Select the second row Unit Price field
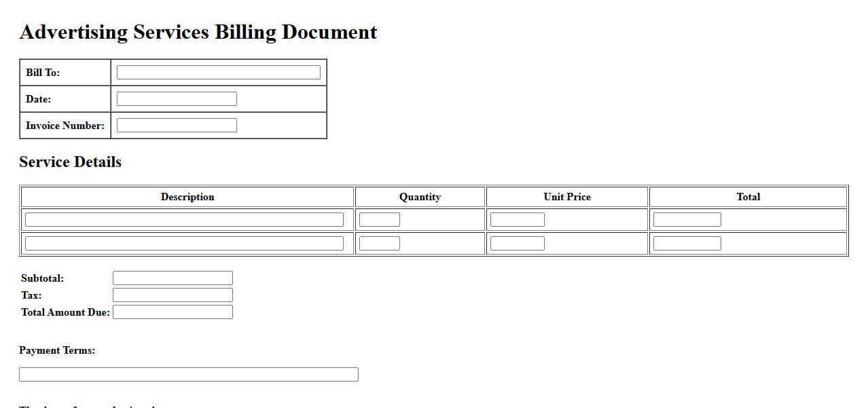 click(517, 244)
